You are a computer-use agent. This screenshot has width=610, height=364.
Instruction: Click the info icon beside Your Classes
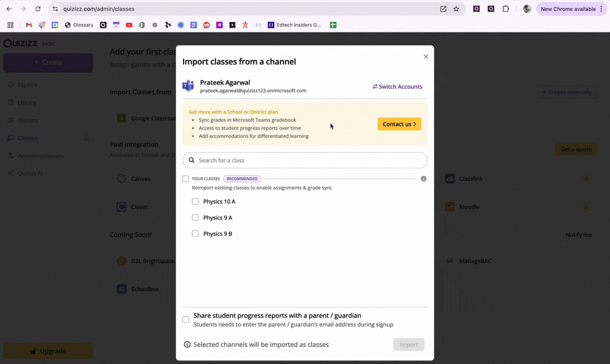423,179
